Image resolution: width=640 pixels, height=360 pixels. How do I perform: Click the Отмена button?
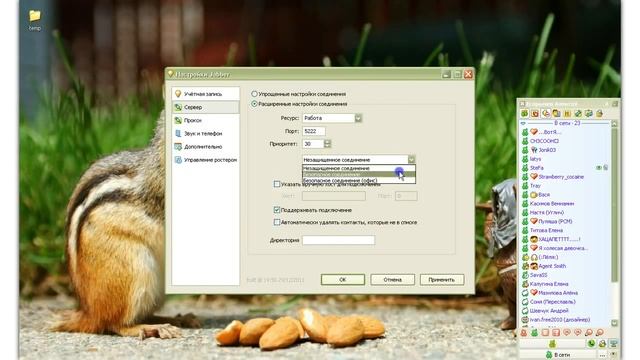[392, 280]
